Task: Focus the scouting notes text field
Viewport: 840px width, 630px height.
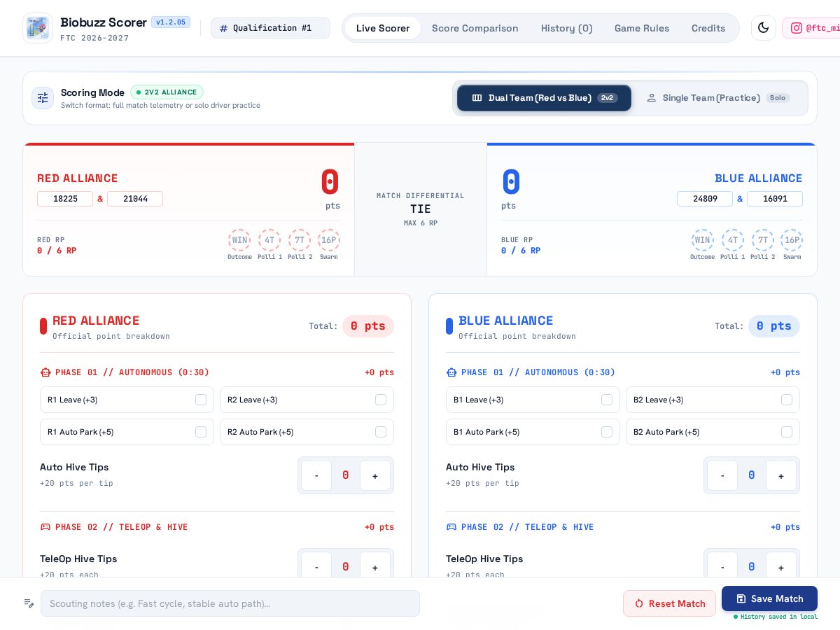Action: click(230, 603)
